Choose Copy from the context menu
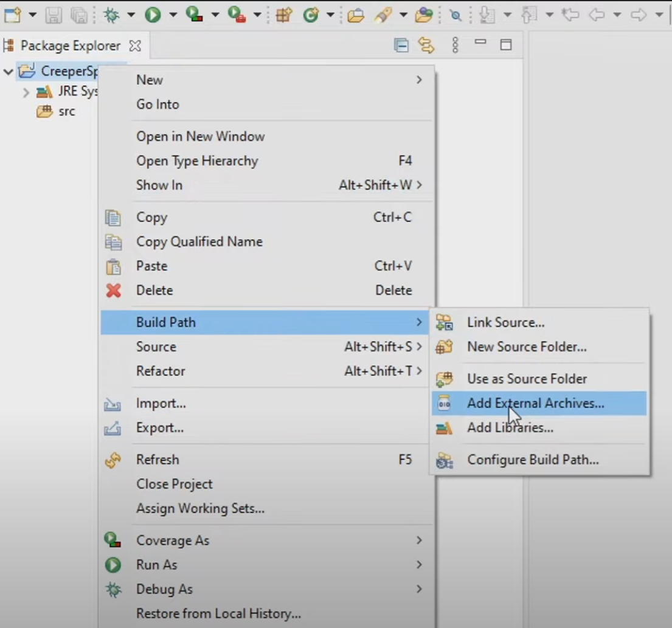Viewport: 672px width, 628px height. tap(266, 217)
